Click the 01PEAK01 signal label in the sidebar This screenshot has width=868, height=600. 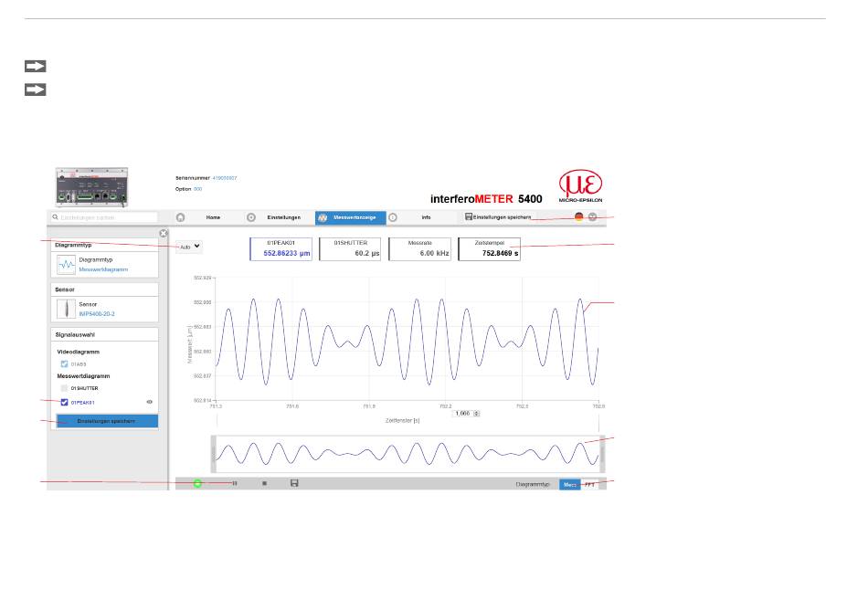82,403
